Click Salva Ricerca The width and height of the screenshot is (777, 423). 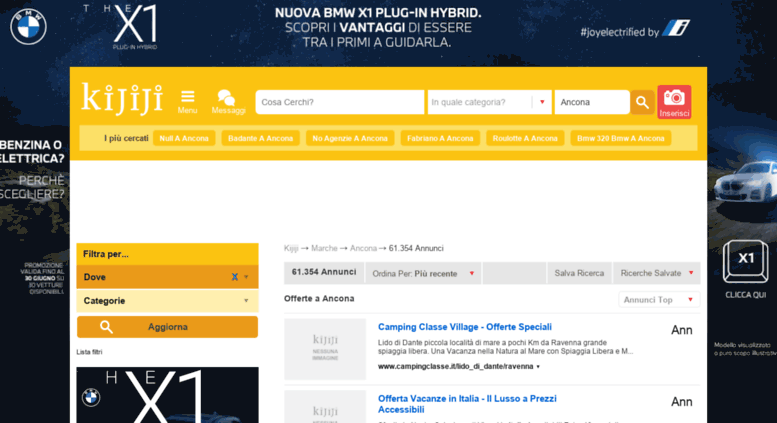coord(579,273)
